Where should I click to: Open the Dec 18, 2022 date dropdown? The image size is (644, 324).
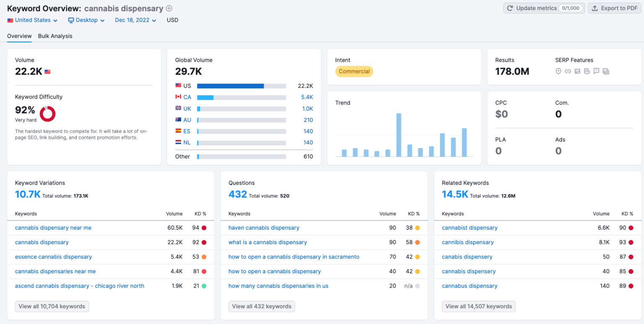135,20
